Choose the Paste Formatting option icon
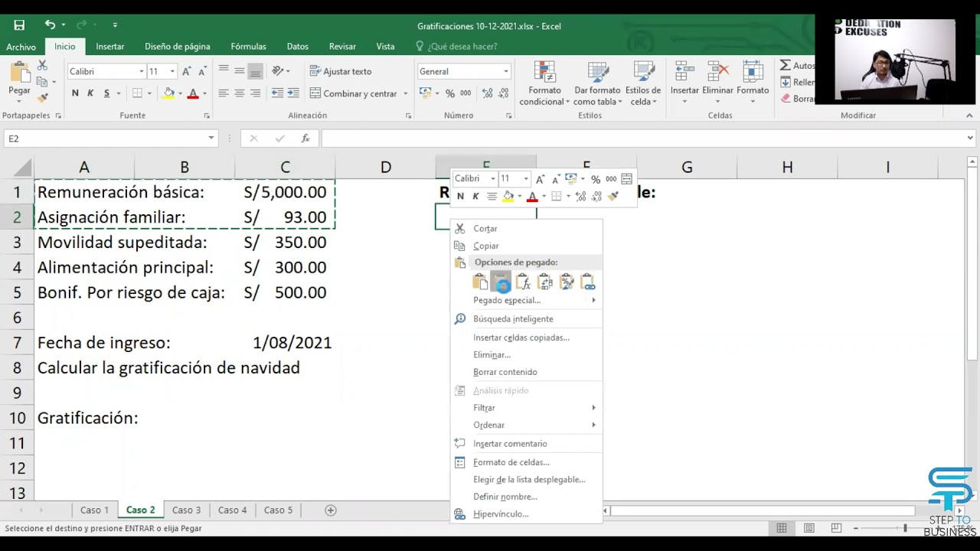980x551 pixels. [x=567, y=282]
